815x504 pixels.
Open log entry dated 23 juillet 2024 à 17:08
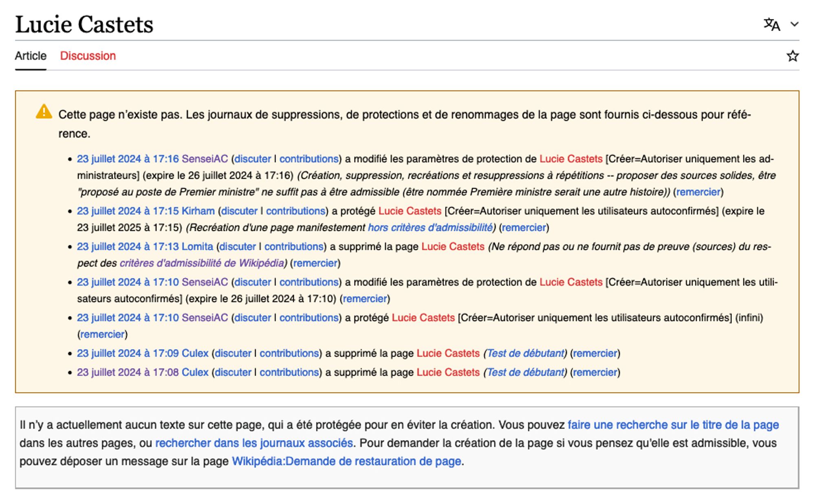[x=128, y=372]
